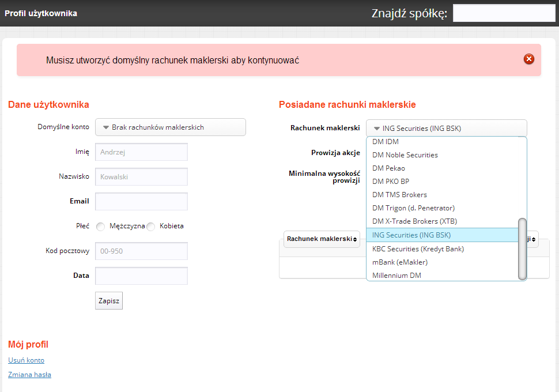559x392 pixels.
Task: Click the Zapisz button
Action: tap(109, 301)
